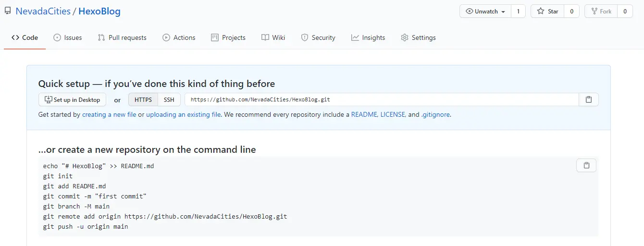
Task: Open the watchers count beside Unwatch
Action: (518, 12)
